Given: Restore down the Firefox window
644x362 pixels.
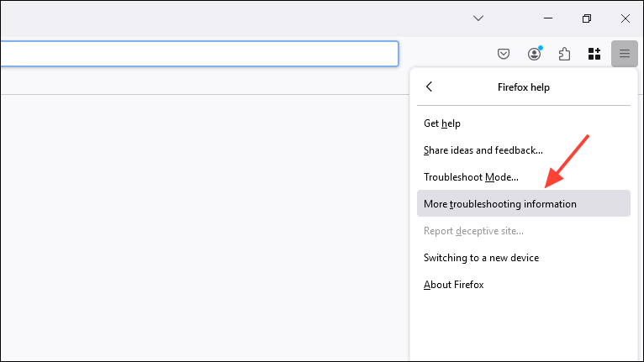Looking at the screenshot, I should point(587,18).
